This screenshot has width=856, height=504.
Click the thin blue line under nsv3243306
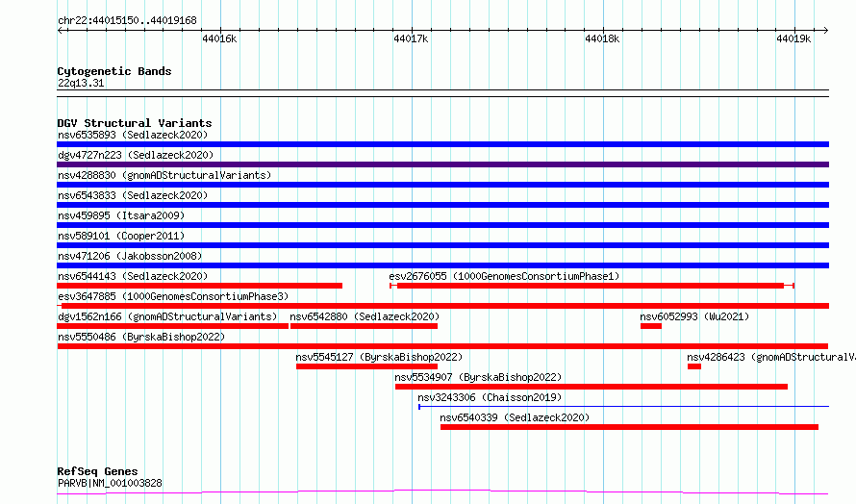[x=623, y=407]
